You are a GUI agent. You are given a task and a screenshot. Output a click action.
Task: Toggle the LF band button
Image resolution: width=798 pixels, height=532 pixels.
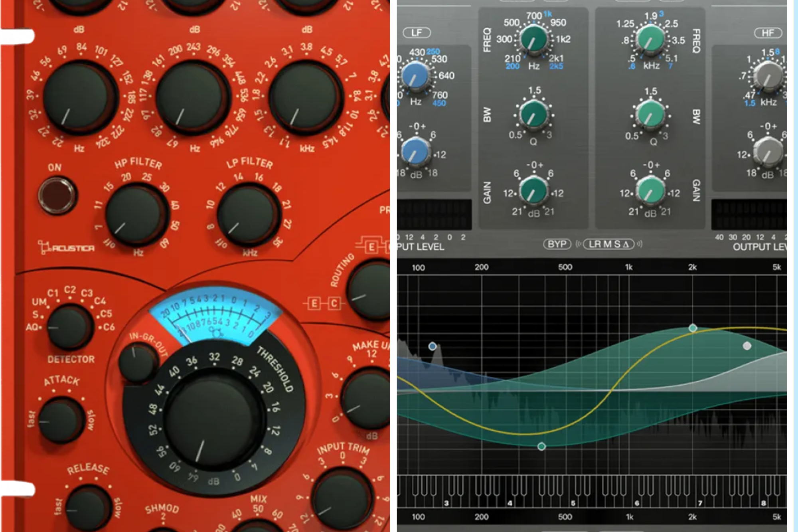(x=416, y=33)
